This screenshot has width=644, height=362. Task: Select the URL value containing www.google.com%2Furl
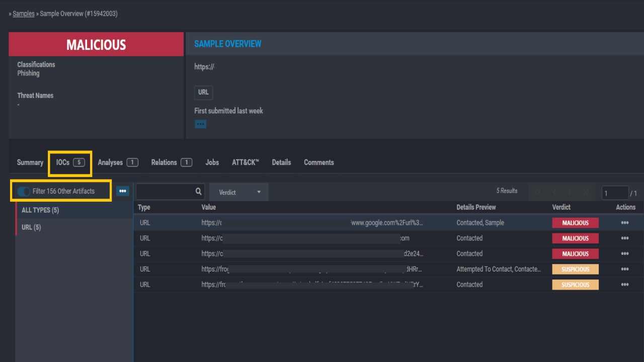click(312, 223)
